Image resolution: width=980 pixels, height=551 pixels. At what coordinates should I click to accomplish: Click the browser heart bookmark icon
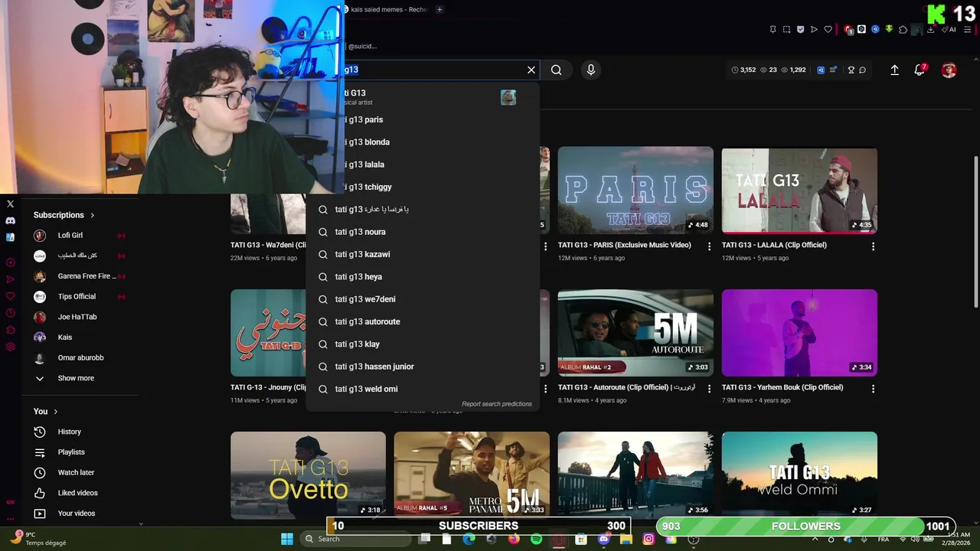point(828,29)
